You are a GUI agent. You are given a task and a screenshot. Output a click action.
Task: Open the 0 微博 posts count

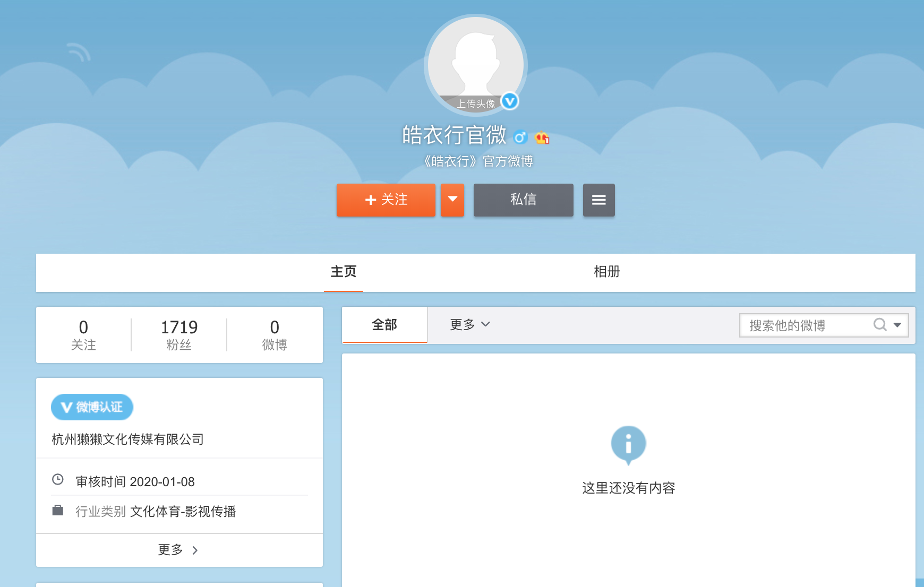[275, 335]
